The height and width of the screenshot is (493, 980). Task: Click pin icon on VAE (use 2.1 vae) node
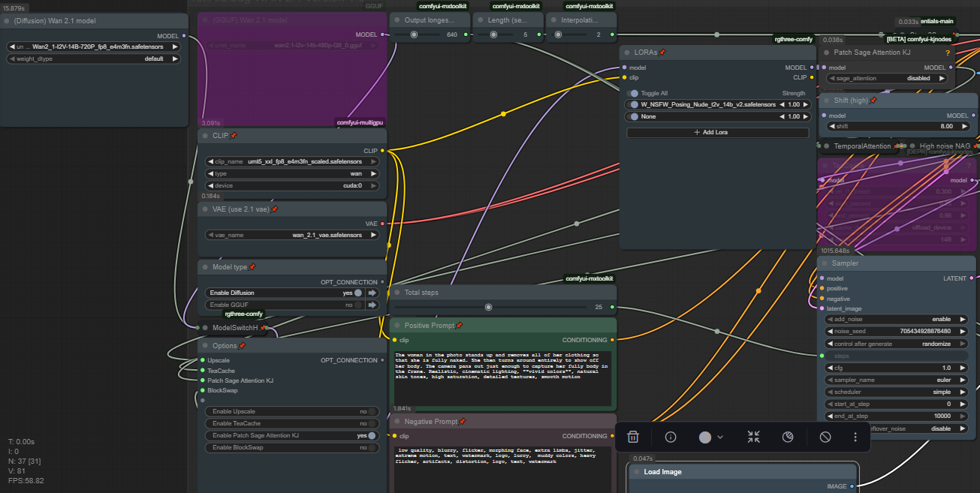[274, 209]
